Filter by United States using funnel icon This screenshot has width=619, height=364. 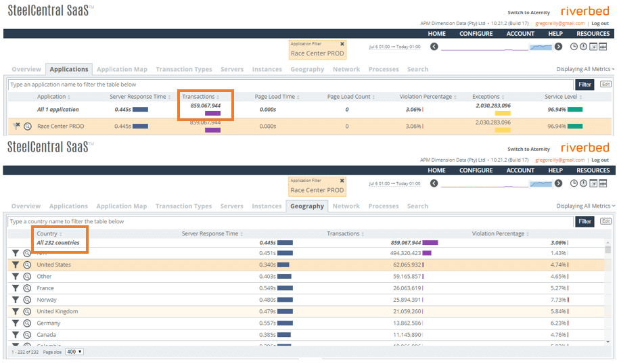click(16, 265)
